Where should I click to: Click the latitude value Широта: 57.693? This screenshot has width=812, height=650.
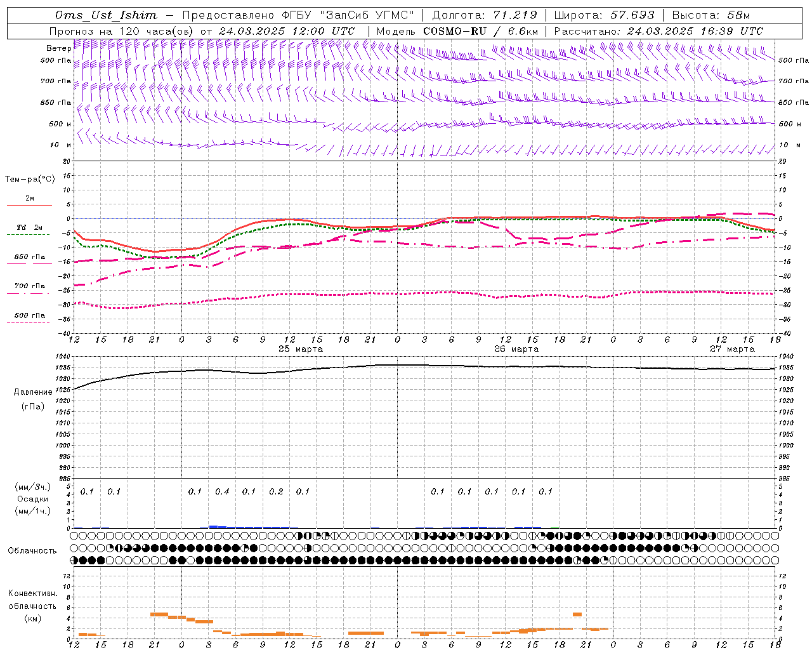point(604,15)
